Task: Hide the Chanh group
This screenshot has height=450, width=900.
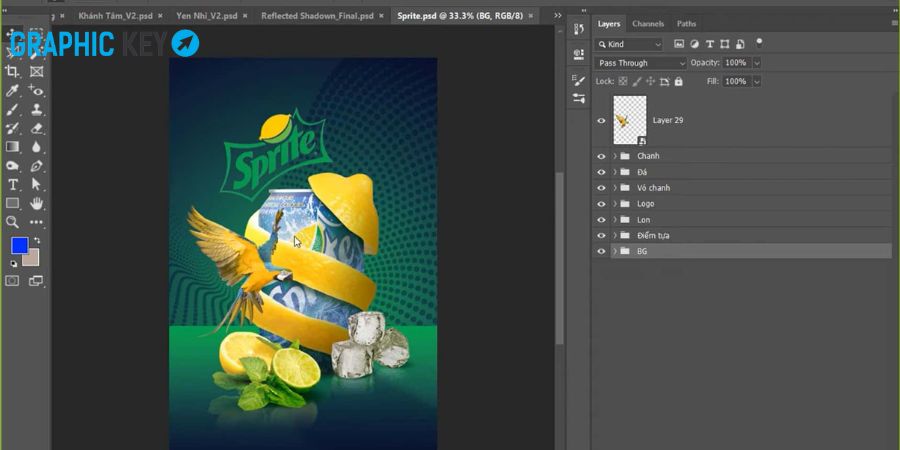Action: (x=601, y=156)
